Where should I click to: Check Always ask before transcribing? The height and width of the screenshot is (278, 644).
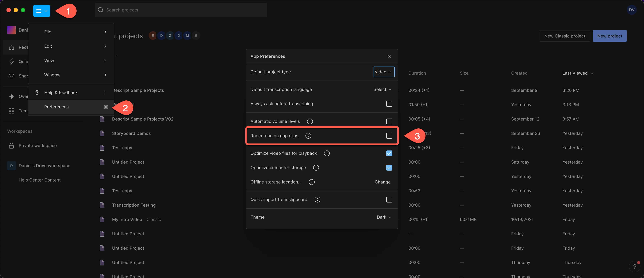389,104
